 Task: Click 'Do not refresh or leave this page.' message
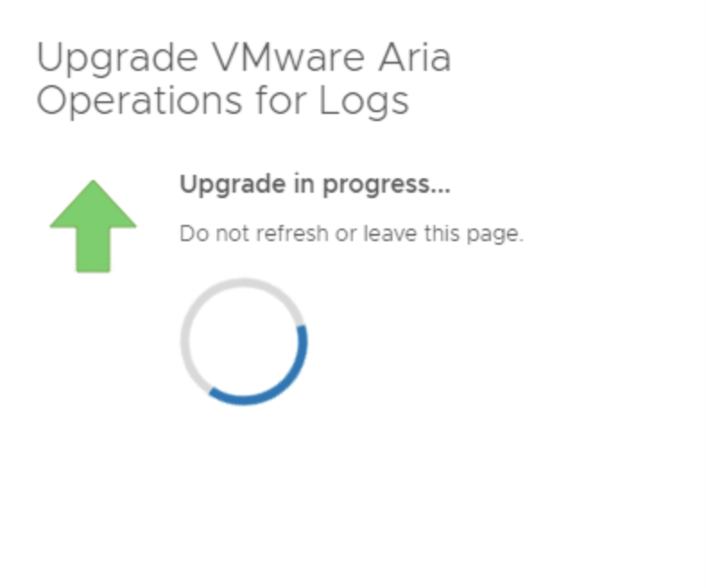click(351, 234)
